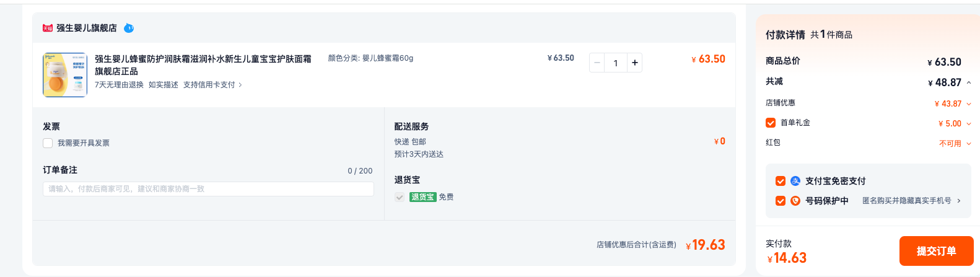Toggle the 退货宝 checkbox

point(400,197)
